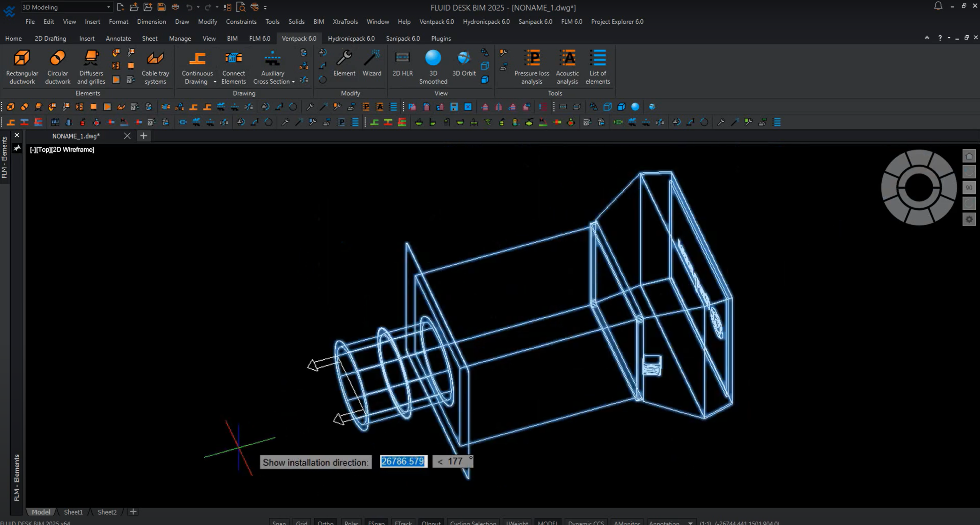Toggle Snap in status bar
This screenshot has height=525, width=980.
(x=279, y=522)
